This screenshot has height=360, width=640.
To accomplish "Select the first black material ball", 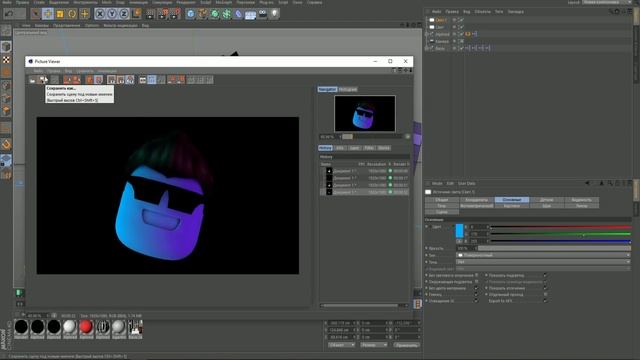I will pyautogui.click(x=21, y=327).
